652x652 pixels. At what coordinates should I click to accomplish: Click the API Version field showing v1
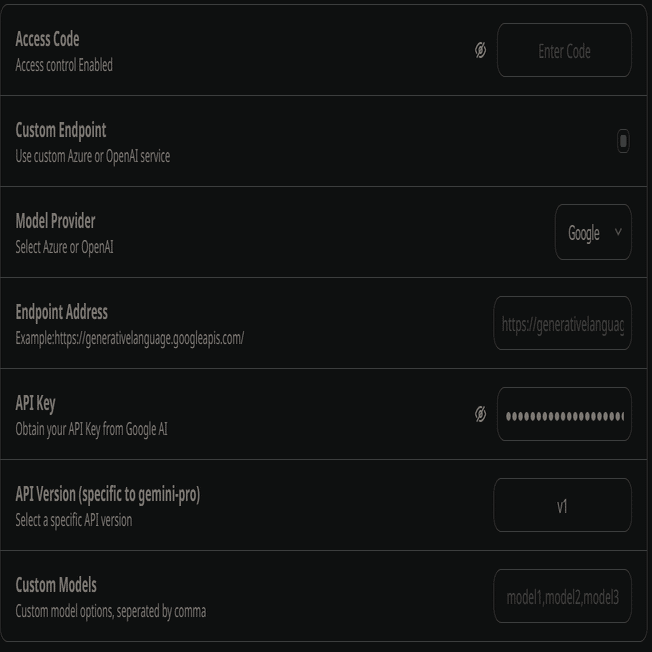pos(562,506)
